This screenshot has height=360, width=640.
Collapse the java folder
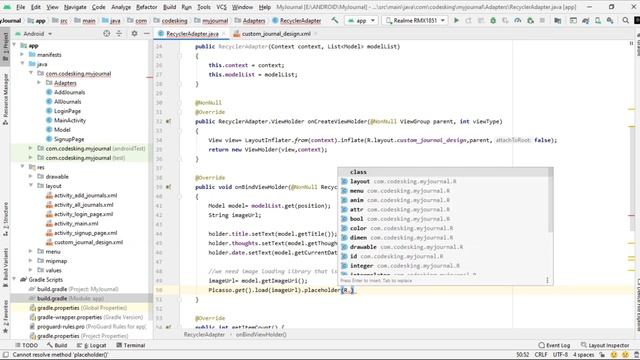[22, 64]
